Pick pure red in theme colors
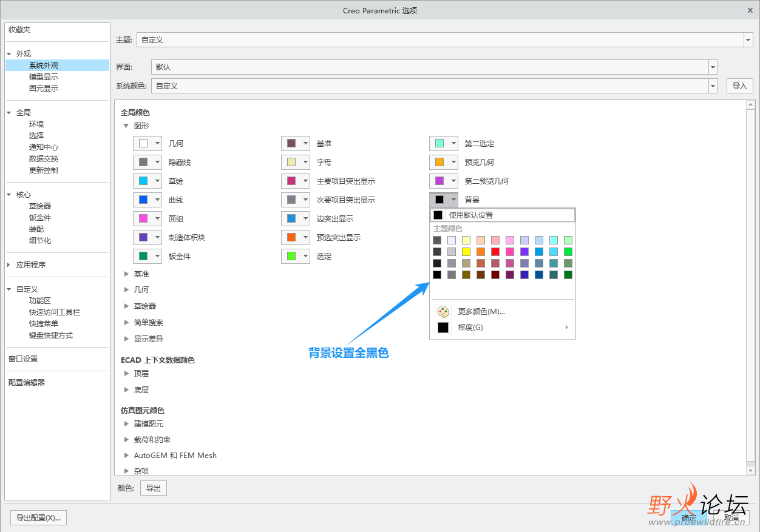The height and width of the screenshot is (532, 760). pos(495,252)
